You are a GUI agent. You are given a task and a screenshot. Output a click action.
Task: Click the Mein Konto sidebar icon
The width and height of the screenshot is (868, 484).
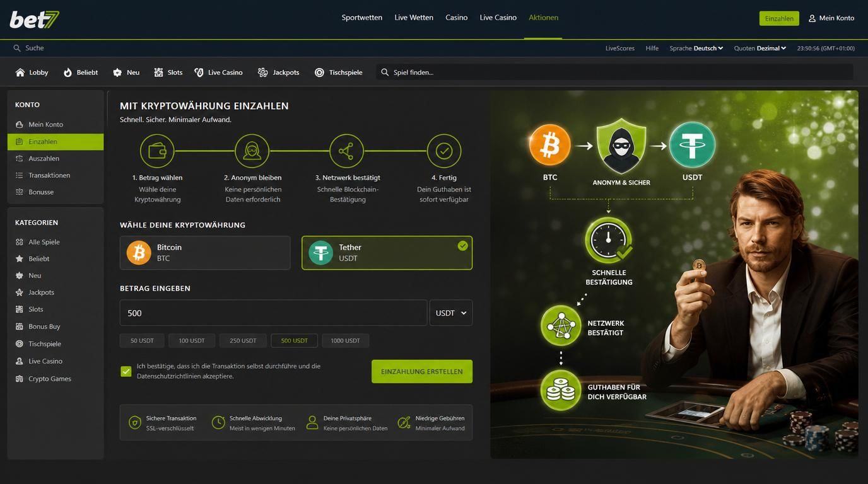coord(20,125)
